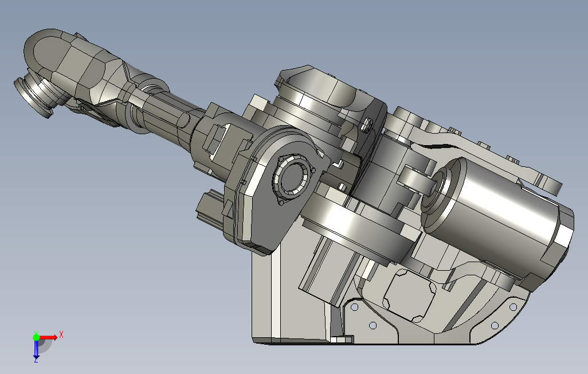This screenshot has height=374, width=588.
Task: Click the red X axis arrow of the triad
Action: [48, 337]
